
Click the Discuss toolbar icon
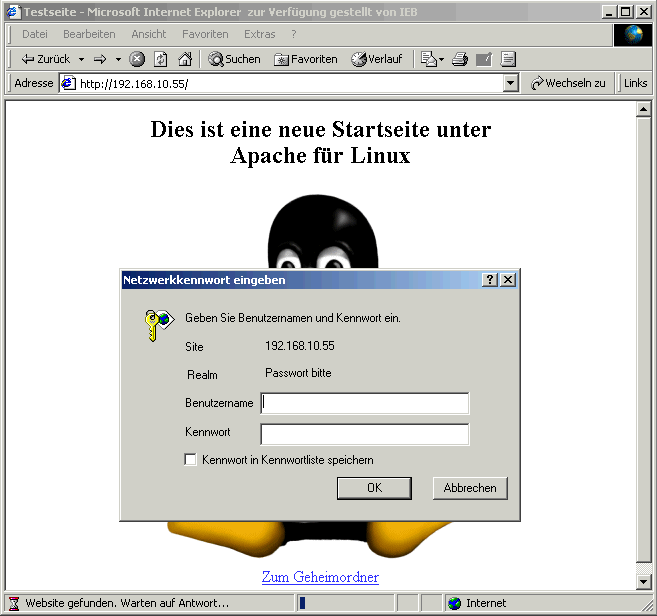pos(508,59)
